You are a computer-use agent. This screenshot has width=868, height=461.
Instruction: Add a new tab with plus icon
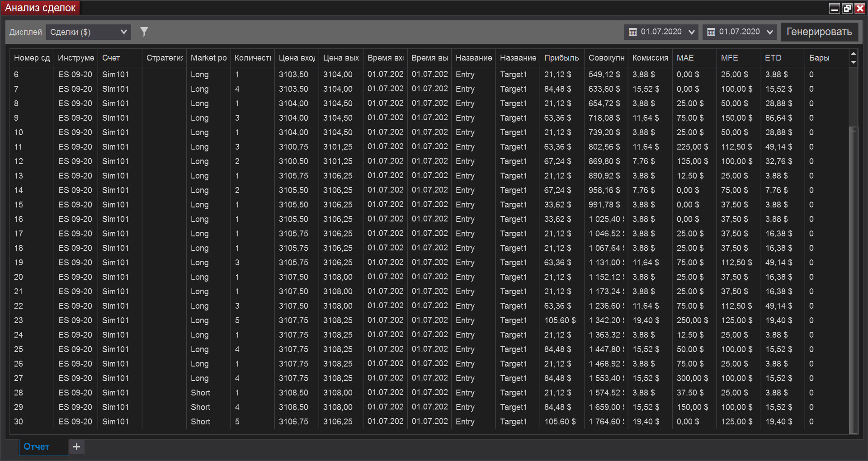tap(77, 447)
